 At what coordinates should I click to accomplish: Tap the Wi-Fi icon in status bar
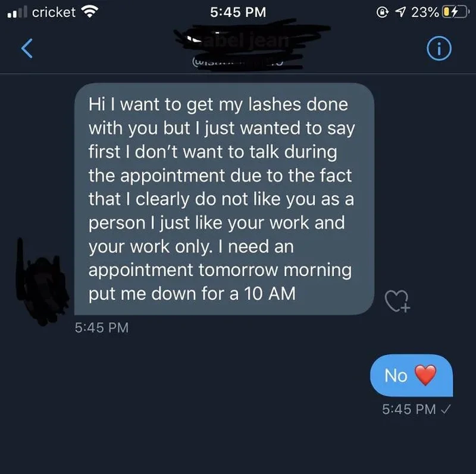coord(90,12)
